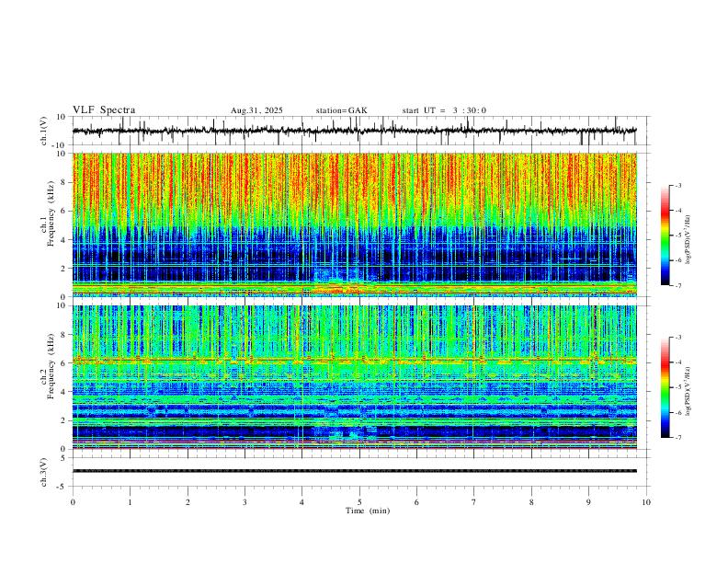Click the "station=GAK" label
Screen dimensions: 728x563
pyautogui.click(x=342, y=110)
